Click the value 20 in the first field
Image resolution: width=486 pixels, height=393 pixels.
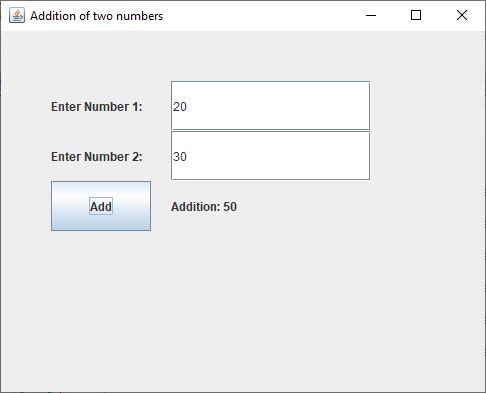[180, 107]
